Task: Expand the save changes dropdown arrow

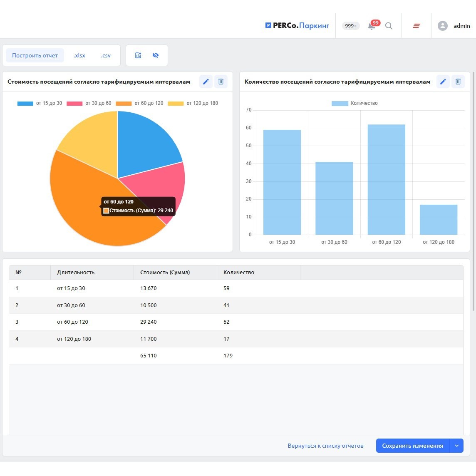Action: (x=456, y=446)
